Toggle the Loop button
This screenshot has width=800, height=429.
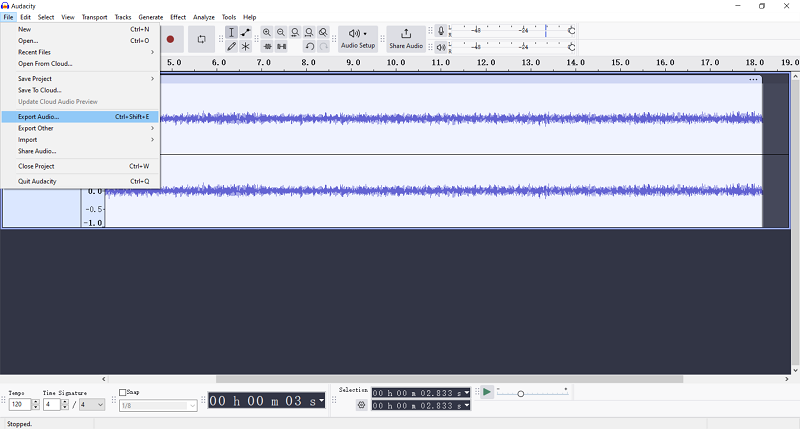pyautogui.click(x=201, y=39)
